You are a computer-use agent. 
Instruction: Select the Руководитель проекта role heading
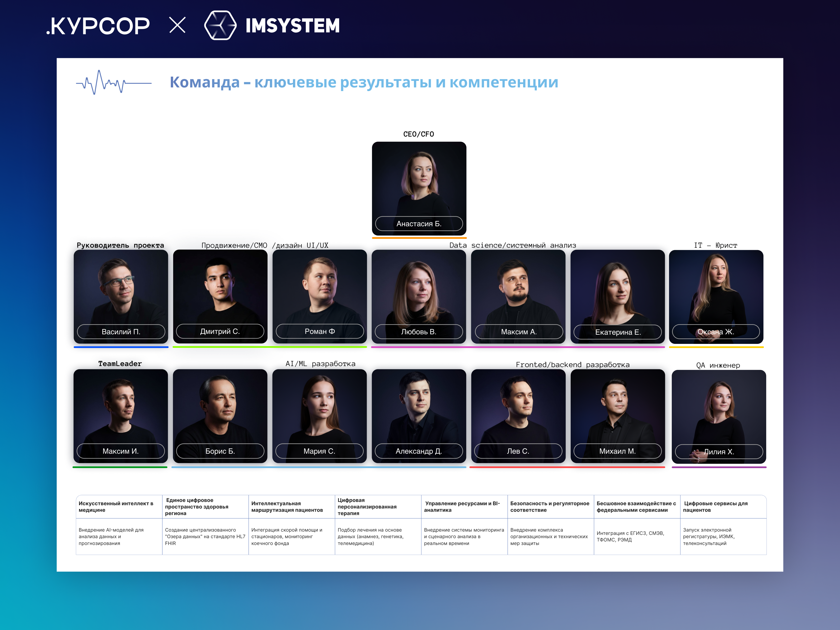(121, 245)
